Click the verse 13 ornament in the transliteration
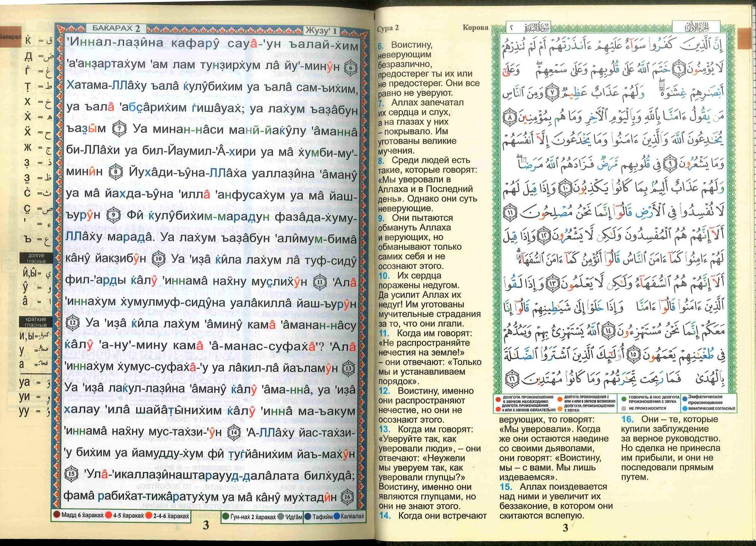This screenshot has width=756, height=546. coord(349,368)
